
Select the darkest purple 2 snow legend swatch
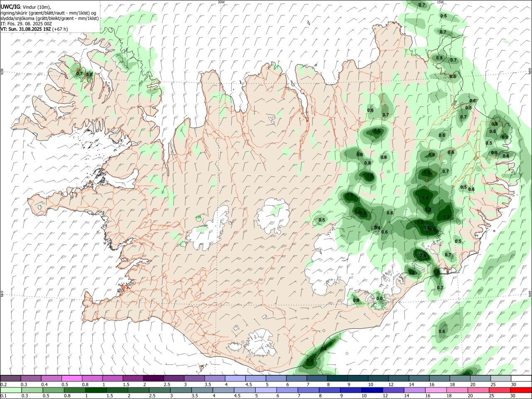(x=153, y=378)
